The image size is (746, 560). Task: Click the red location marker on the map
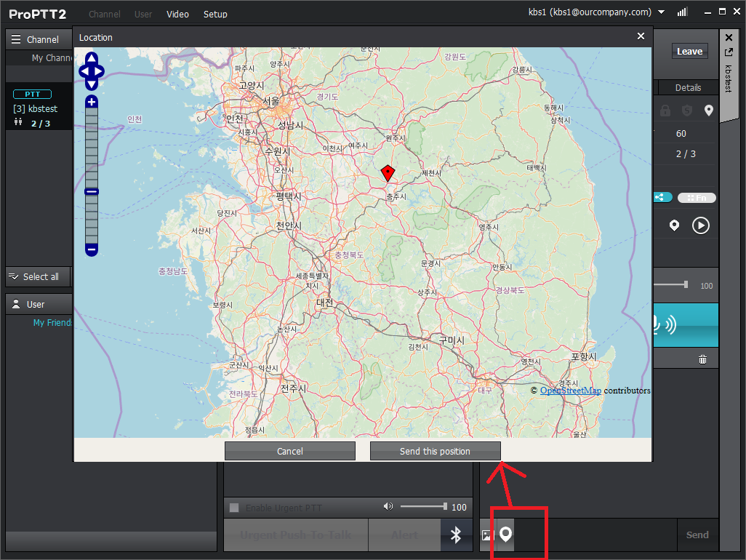(388, 172)
